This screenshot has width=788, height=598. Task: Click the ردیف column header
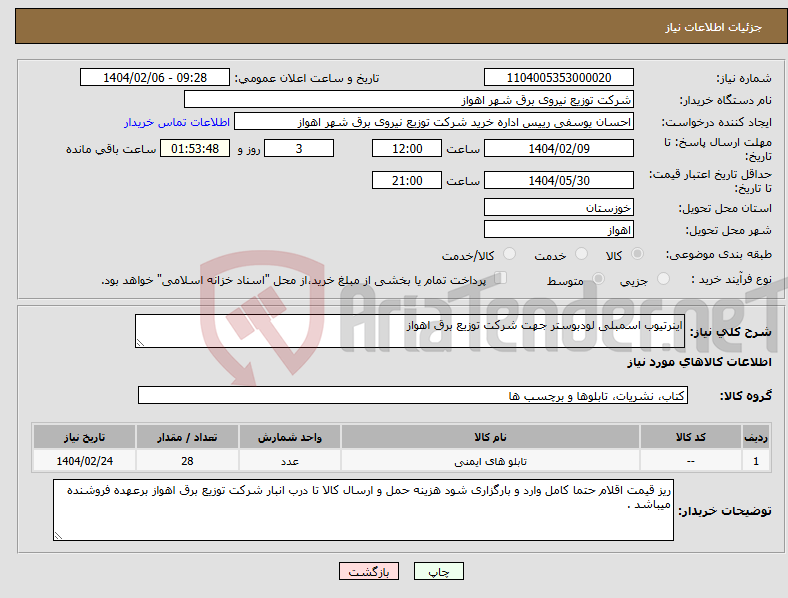click(x=756, y=437)
